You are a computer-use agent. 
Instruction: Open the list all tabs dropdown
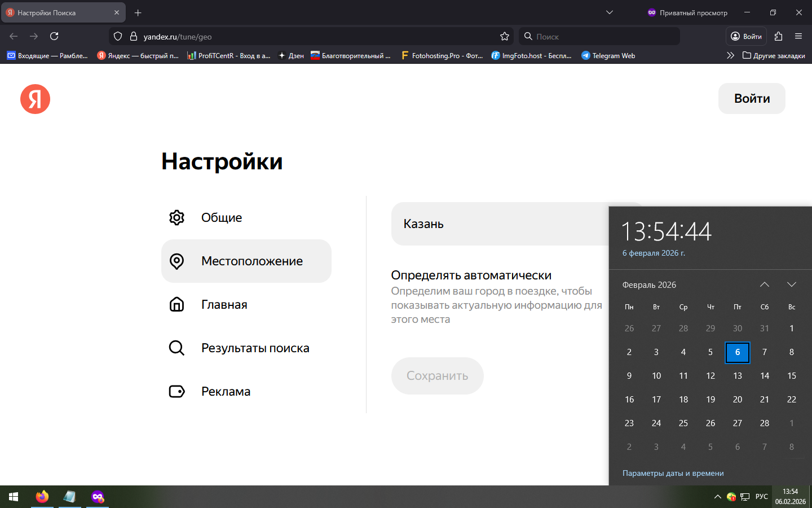tap(609, 12)
